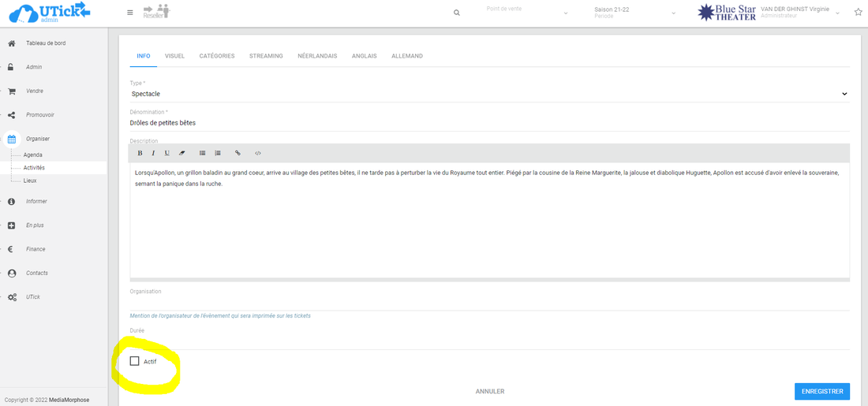Open the Streaming tab

tap(266, 56)
